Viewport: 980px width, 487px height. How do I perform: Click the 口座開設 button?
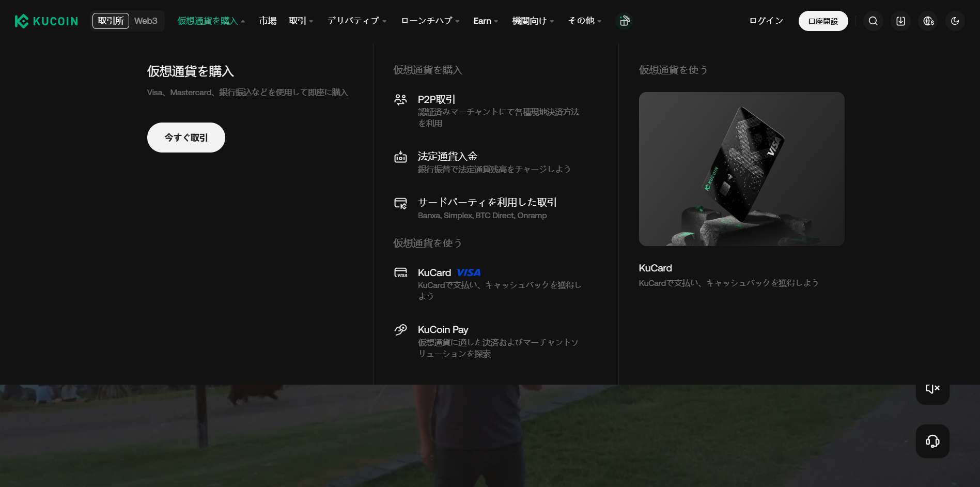(x=823, y=21)
